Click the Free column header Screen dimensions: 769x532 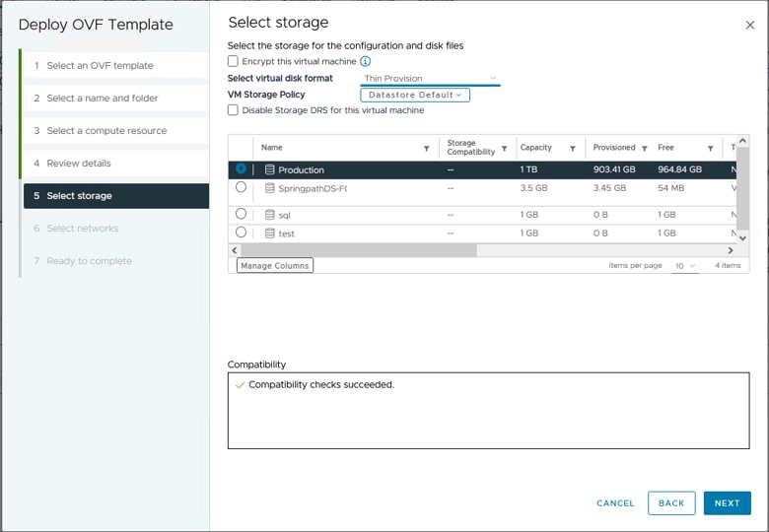click(x=665, y=148)
